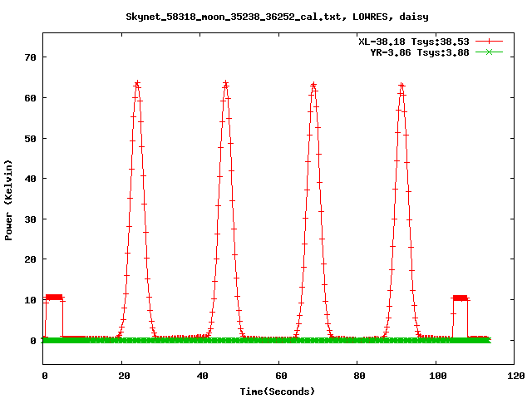This screenshot has height=399, width=532.
Task: Click y-axis tick label 30
Action: [x=30, y=219]
